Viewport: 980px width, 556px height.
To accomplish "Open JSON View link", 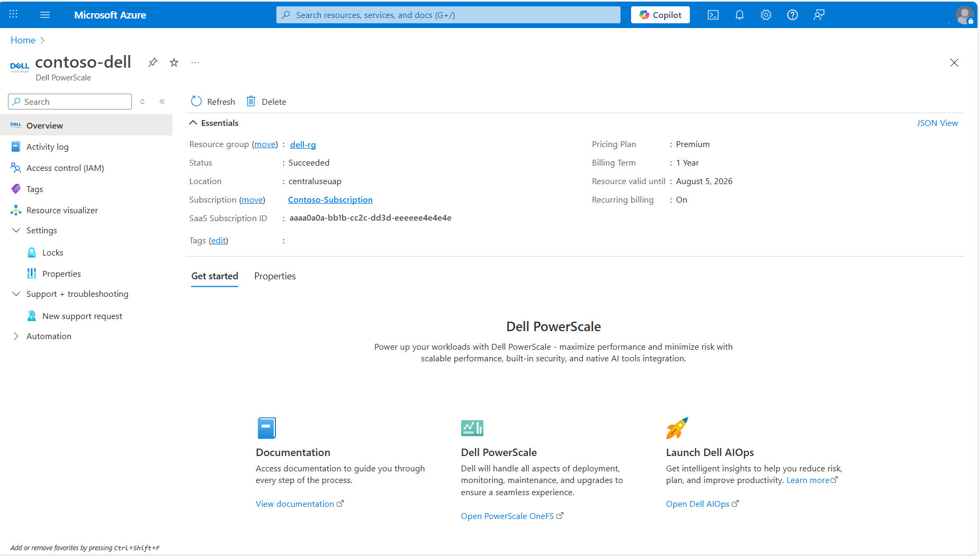I will point(937,123).
